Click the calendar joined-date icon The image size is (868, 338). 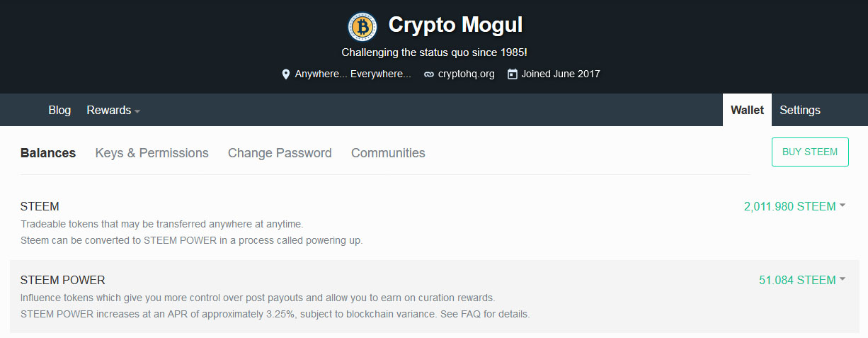point(513,74)
